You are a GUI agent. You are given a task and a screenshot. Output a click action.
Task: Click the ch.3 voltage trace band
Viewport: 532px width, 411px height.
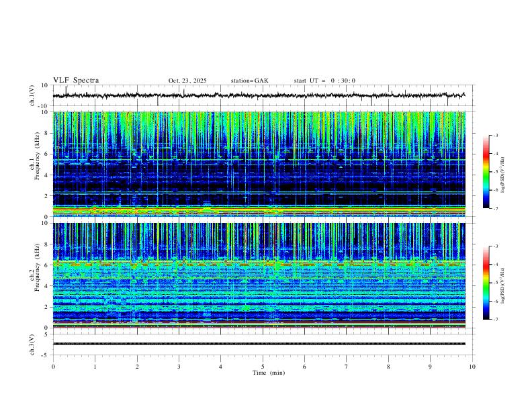(259, 344)
